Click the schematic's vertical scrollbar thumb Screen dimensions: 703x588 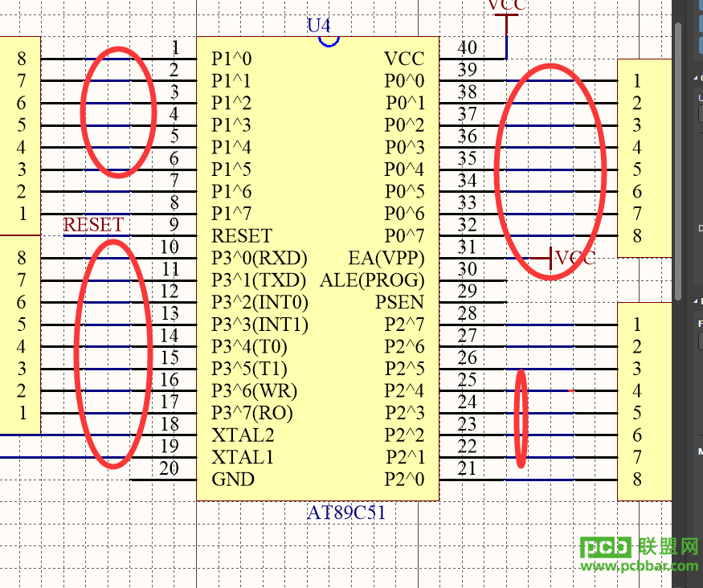678,161
